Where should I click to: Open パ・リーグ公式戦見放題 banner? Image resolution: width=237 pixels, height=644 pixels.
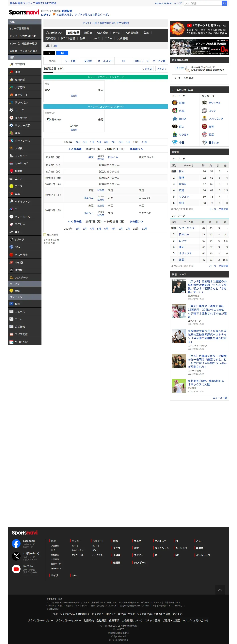click(199, 47)
